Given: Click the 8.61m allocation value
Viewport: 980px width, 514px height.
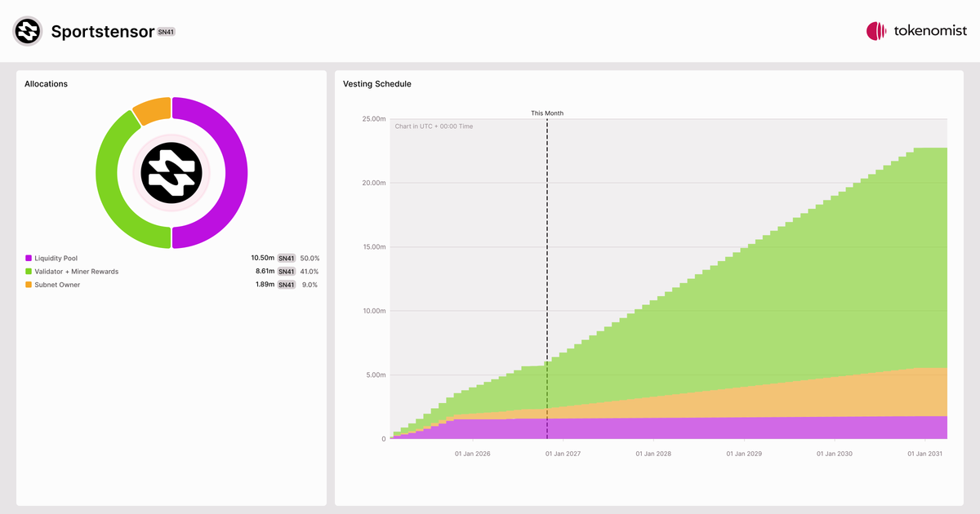Looking at the screenshot, I should (265, 271).
